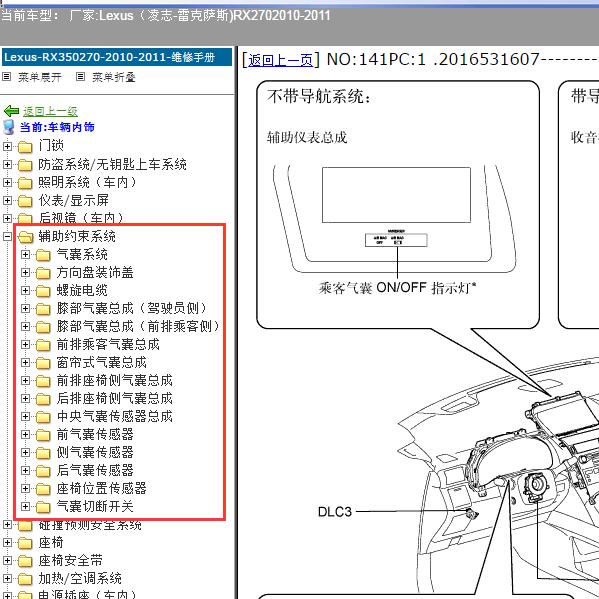This screenshot has height=599, width=599.
Task: Click the 不带导航系统 heading in diagram
Action: pos(319,96)
